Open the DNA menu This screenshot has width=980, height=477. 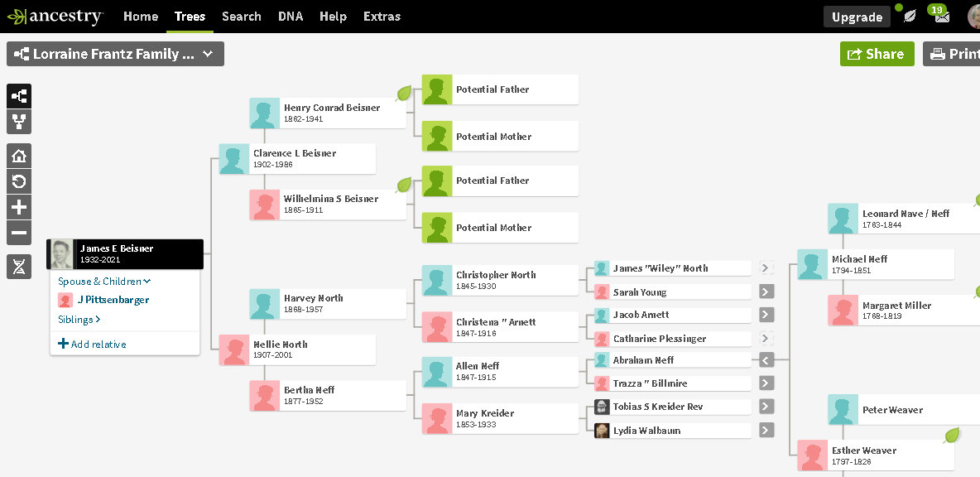[291, 17]
